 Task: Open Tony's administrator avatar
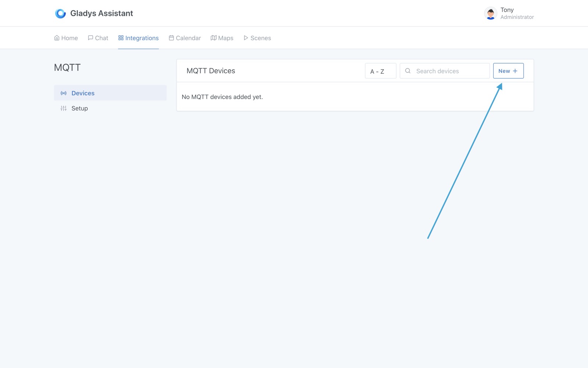click(490, 13)
